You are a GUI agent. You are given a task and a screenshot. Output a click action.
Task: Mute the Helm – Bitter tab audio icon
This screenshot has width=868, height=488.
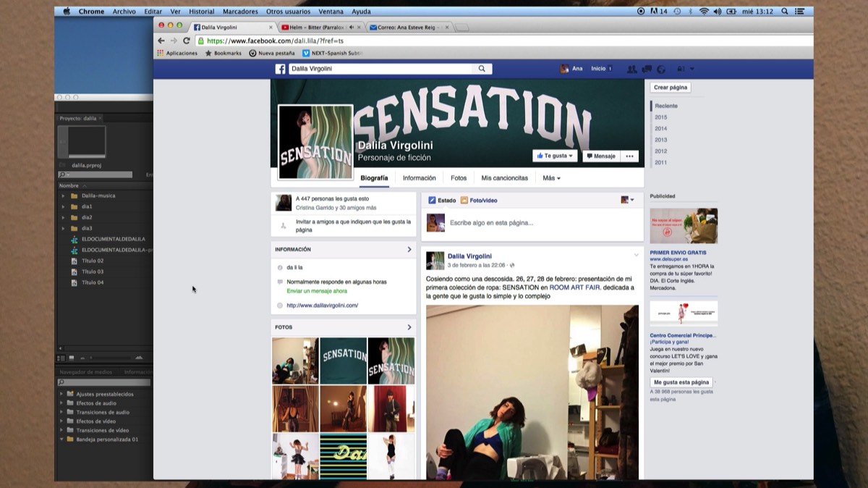[x=352, y=28]
